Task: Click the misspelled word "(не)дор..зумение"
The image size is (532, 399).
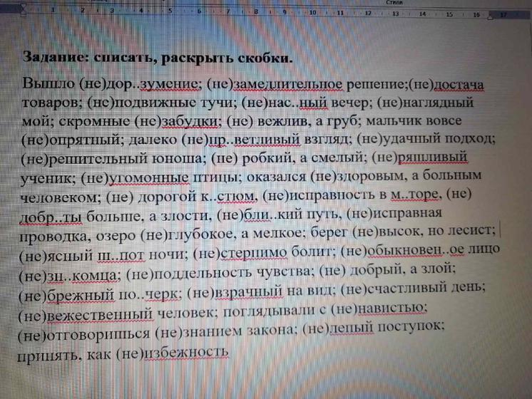Action: pos(140,84)
